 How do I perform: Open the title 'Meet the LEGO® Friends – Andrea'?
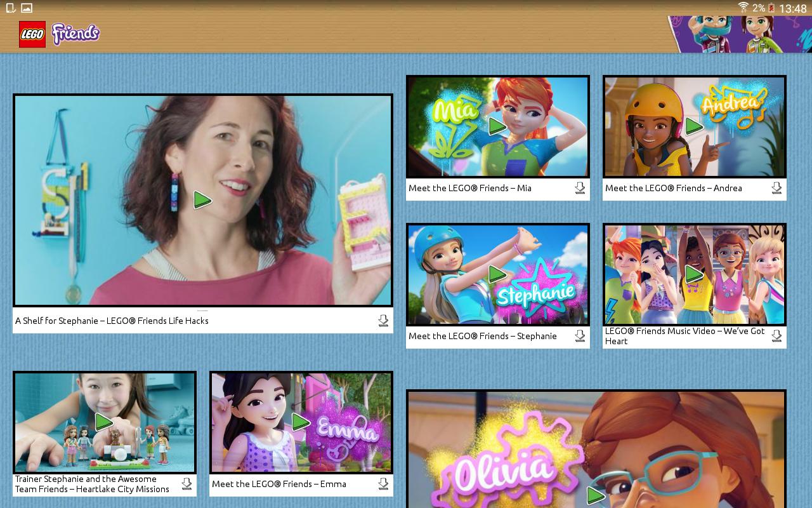(x=674, y=188)
